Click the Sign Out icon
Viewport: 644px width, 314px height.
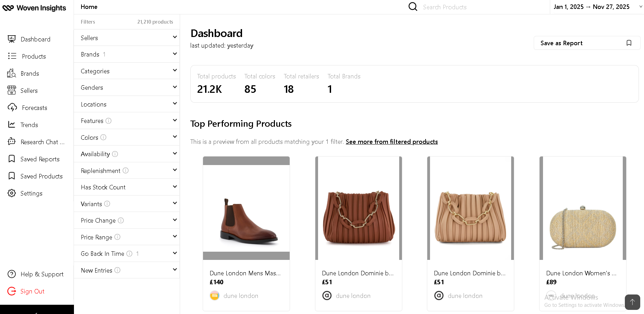coord(12,291)
